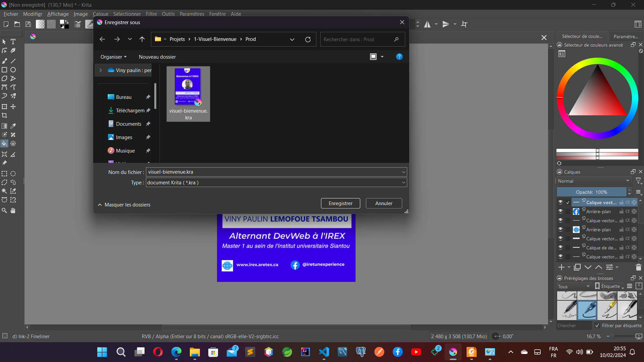Open the Tous brush tag dropdown
644x362 pixels.
(x=574, y=286)
